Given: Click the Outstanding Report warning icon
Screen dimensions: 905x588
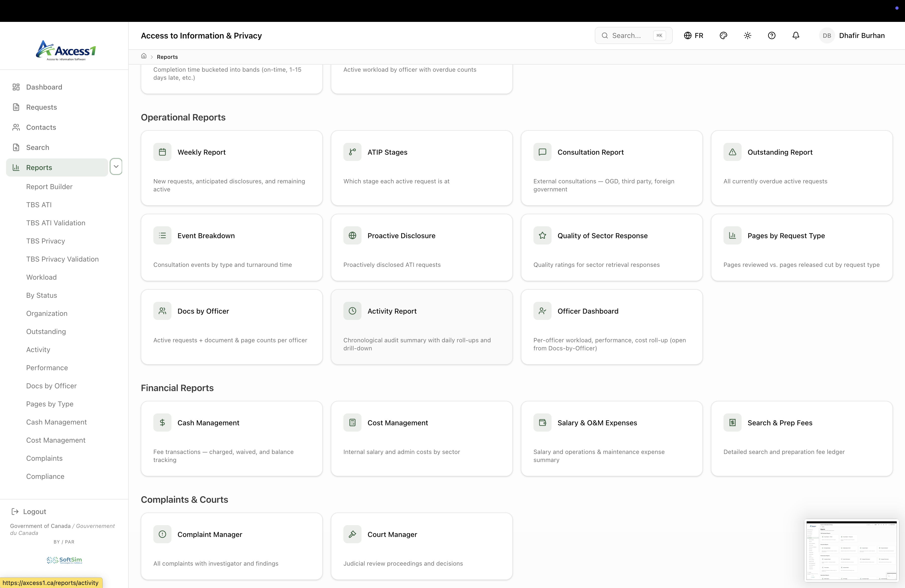Looking at the screenshot, I should click(x=732, y=152).
